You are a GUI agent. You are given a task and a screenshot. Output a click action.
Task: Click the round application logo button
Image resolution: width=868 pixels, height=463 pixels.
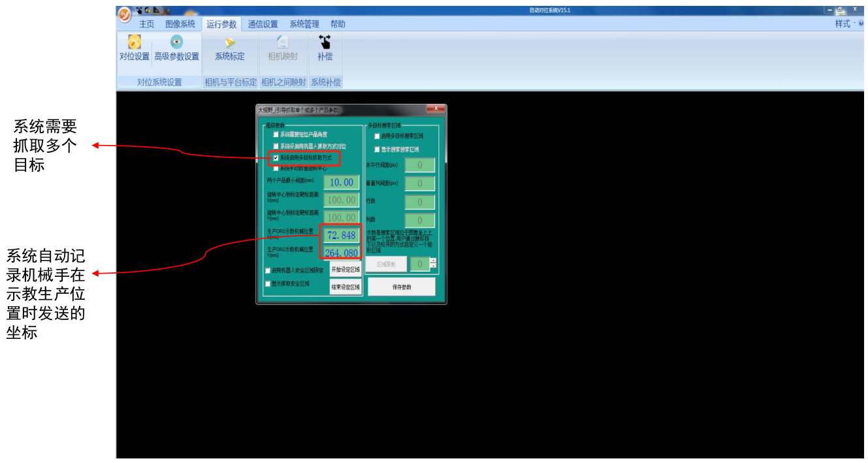pyautogui.click(x=124, y=13)
